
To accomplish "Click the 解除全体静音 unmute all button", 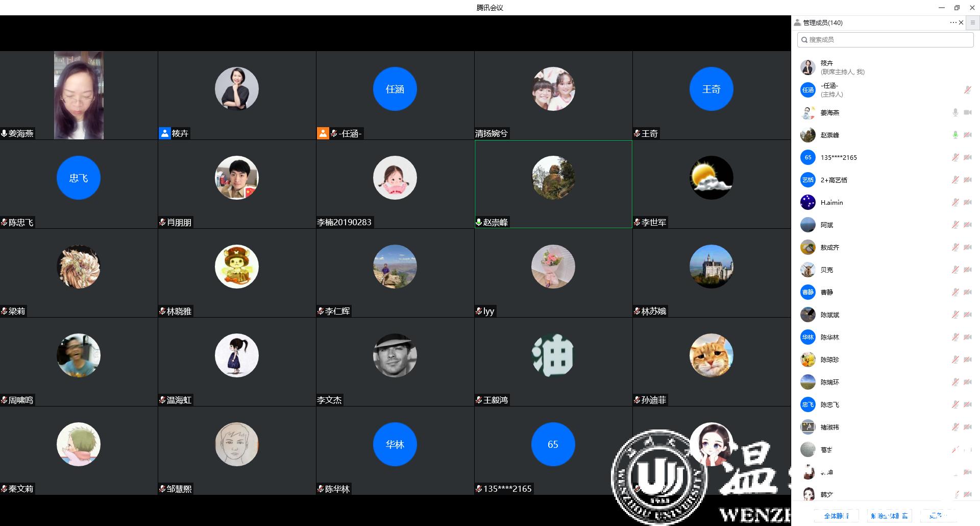I will (890, 516).
